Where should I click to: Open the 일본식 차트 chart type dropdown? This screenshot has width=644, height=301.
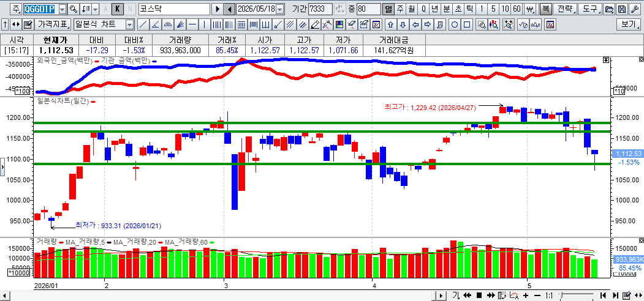[130, 25]
